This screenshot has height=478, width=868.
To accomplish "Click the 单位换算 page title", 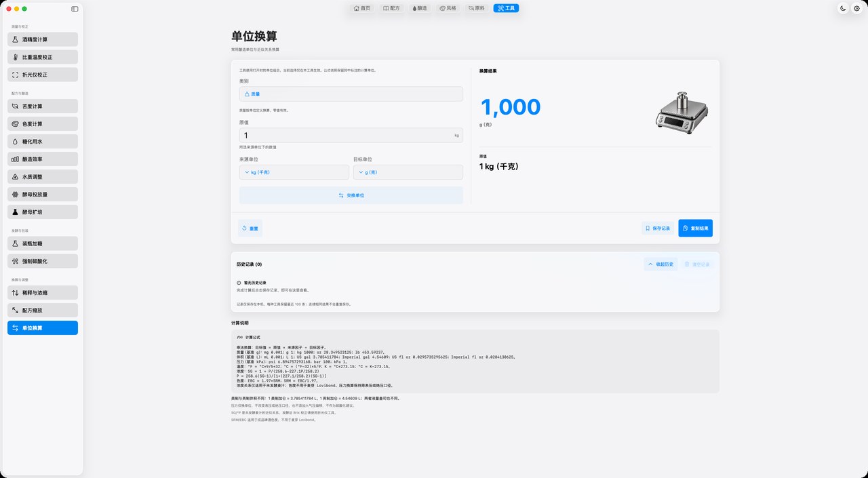I will tap(254, 37).
